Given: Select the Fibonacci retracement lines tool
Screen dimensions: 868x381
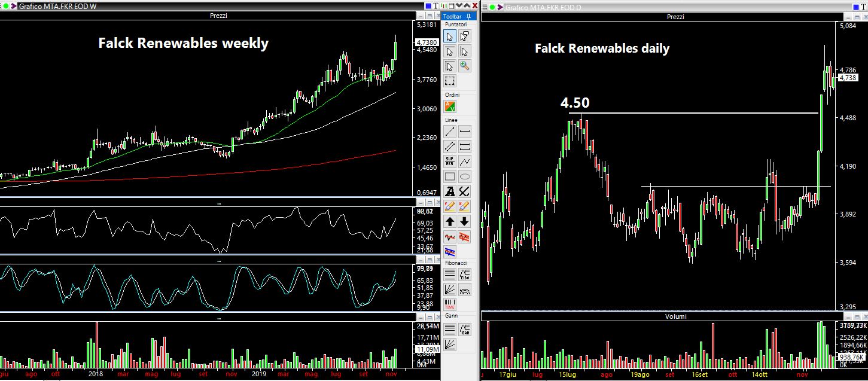Looking at the screenshot, I should pos(450,275).
